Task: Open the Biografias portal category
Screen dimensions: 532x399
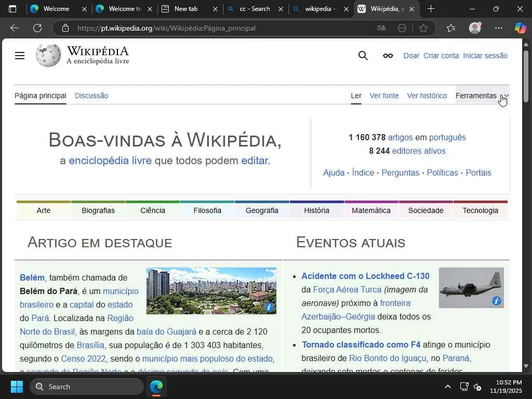Action: 98,210
